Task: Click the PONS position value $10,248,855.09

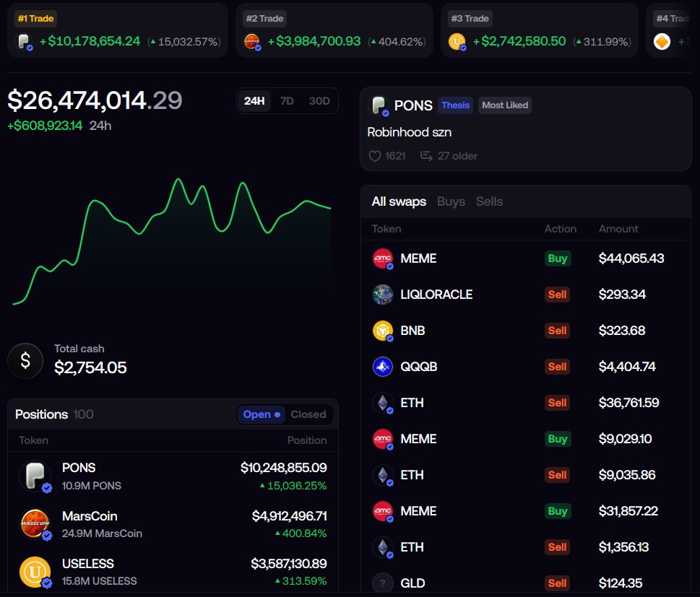Action: 283,468
